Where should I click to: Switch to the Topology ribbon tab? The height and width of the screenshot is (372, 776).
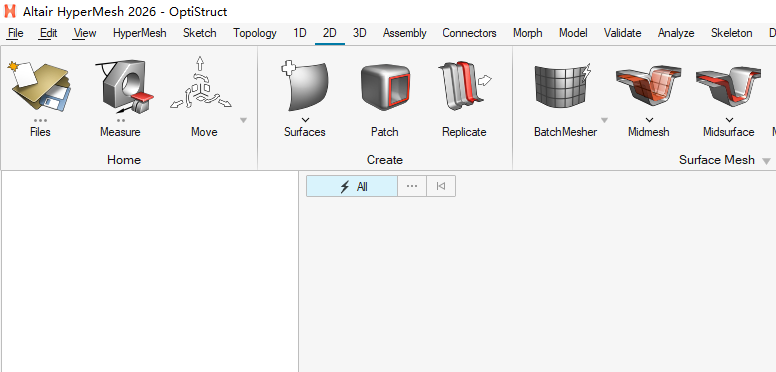(255, 33)
